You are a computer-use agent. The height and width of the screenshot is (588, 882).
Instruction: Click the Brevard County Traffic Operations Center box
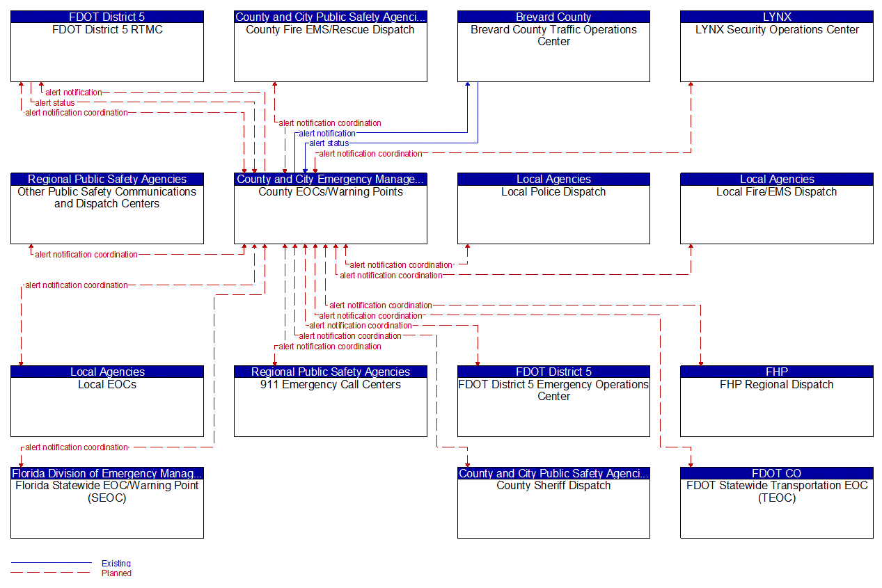[553, 47]
